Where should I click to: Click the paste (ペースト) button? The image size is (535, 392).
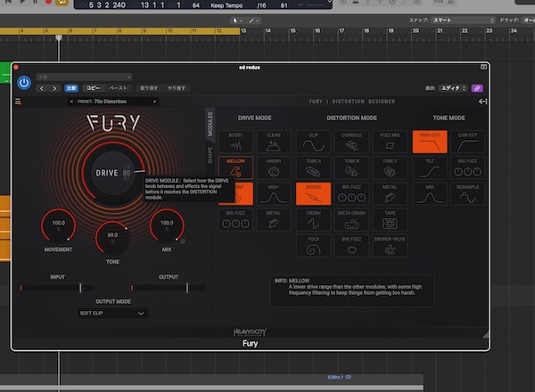(x=118, y=88)
